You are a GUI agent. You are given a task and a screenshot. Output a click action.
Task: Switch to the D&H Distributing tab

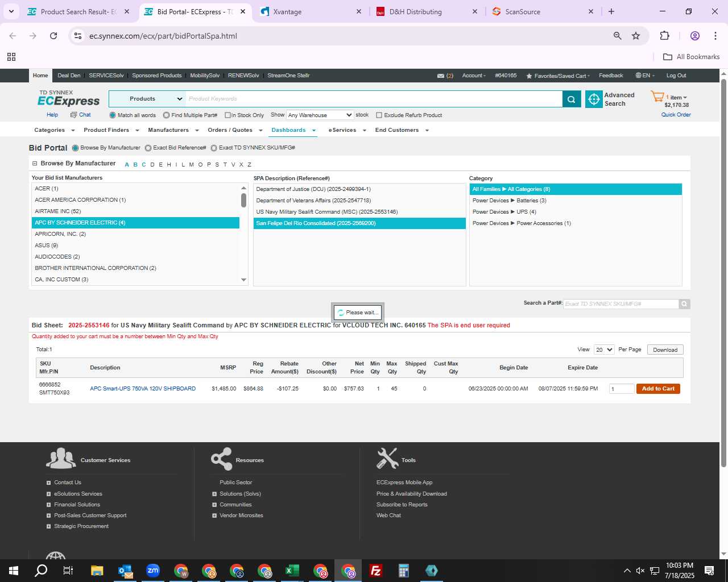click(x=426, y=11)
